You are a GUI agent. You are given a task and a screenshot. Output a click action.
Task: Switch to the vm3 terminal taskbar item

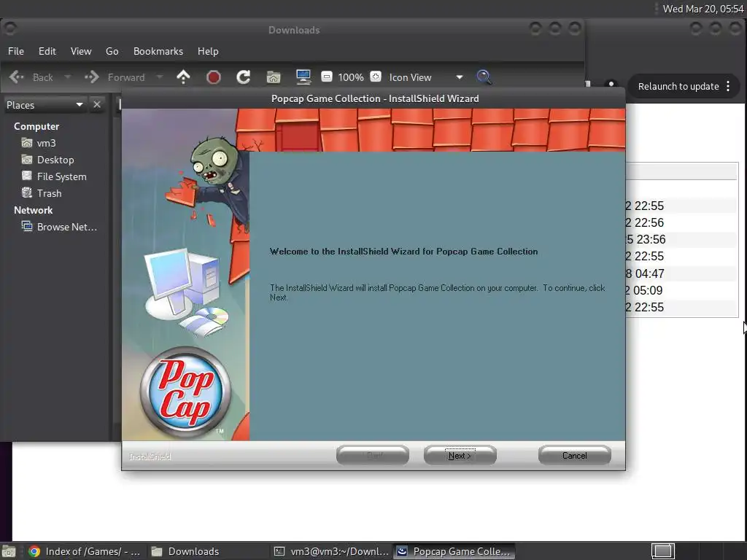point(332,551)
